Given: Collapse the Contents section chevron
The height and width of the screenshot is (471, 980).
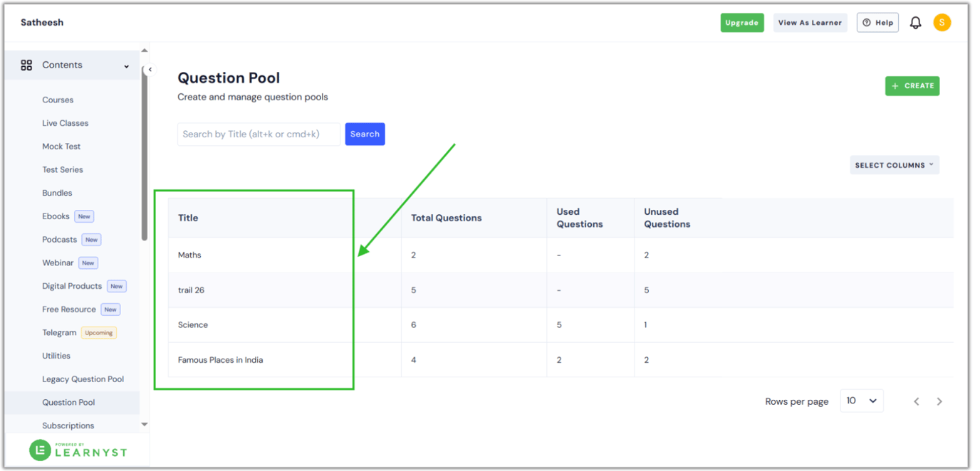Looking at the screenshot, I should point(127,65).
